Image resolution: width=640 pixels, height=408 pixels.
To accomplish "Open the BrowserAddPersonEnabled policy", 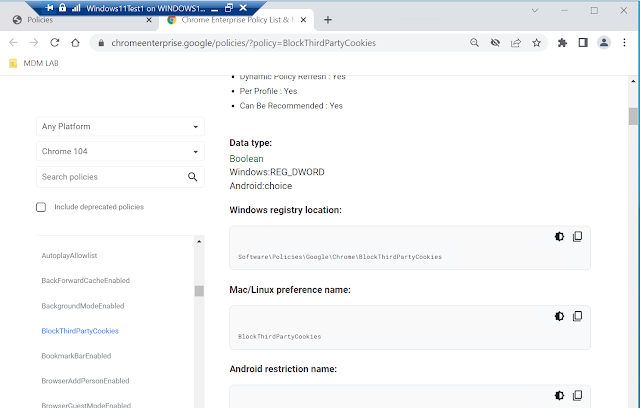I will [x=85, y=381].
